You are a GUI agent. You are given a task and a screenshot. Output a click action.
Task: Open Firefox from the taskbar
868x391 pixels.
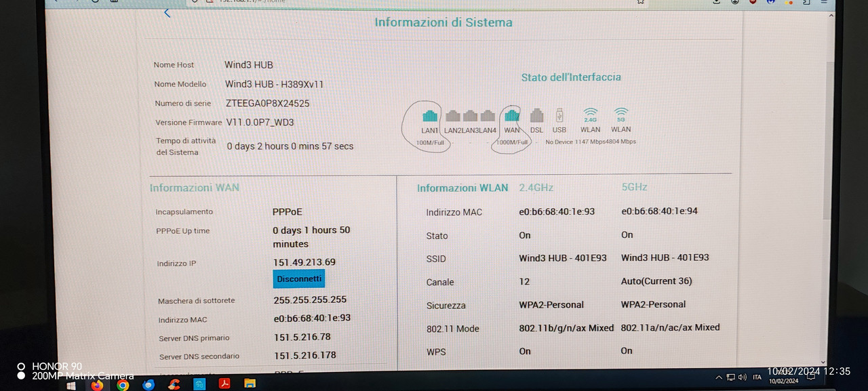click(97, 385)
